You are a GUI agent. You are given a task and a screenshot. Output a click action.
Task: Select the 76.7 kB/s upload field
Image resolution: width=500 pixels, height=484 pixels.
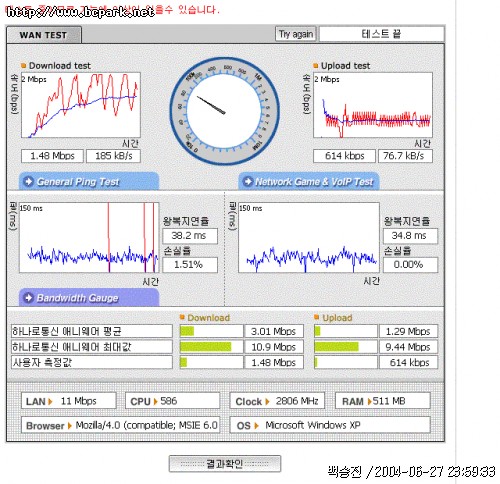click(x=405, y=156)
